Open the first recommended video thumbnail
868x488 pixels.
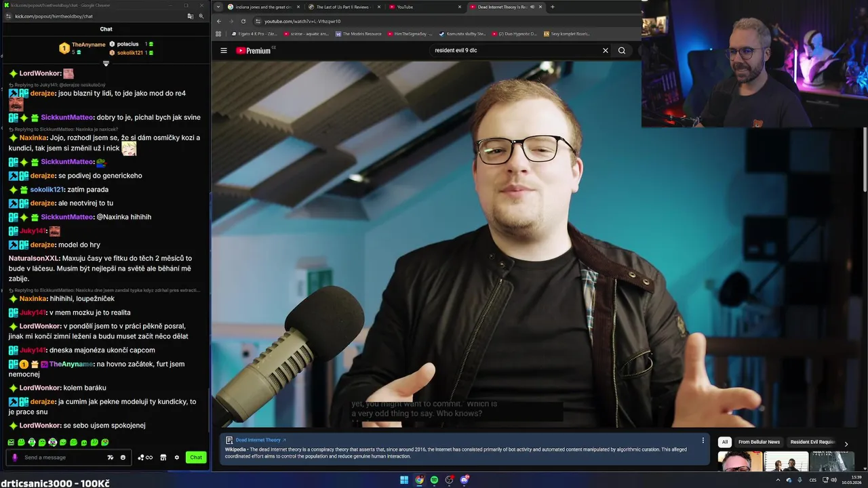740,462
